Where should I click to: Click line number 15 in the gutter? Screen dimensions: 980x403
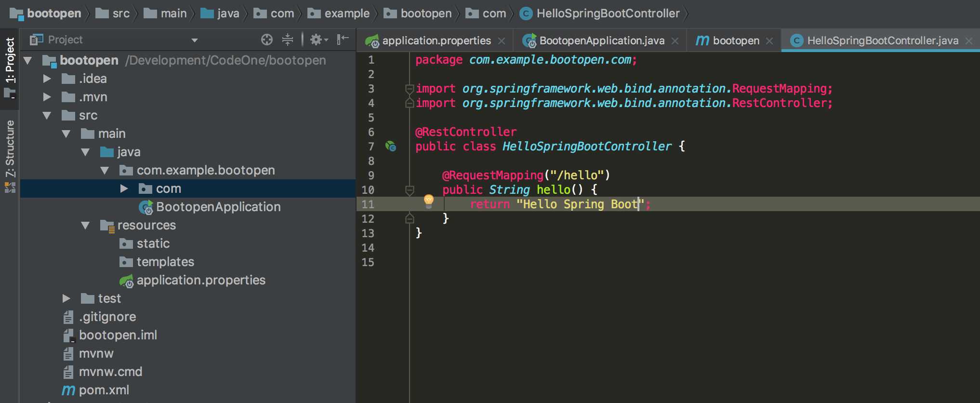tap(368, 262)
